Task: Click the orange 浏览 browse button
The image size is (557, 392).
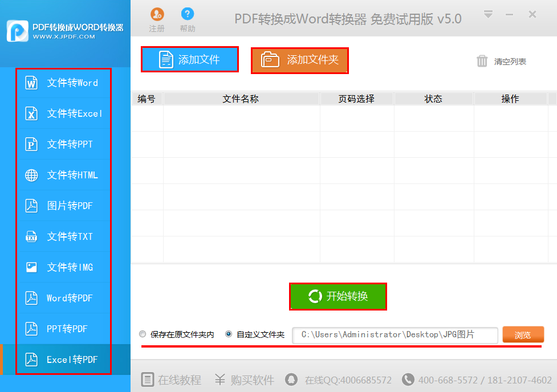Action: coord(523,335)
